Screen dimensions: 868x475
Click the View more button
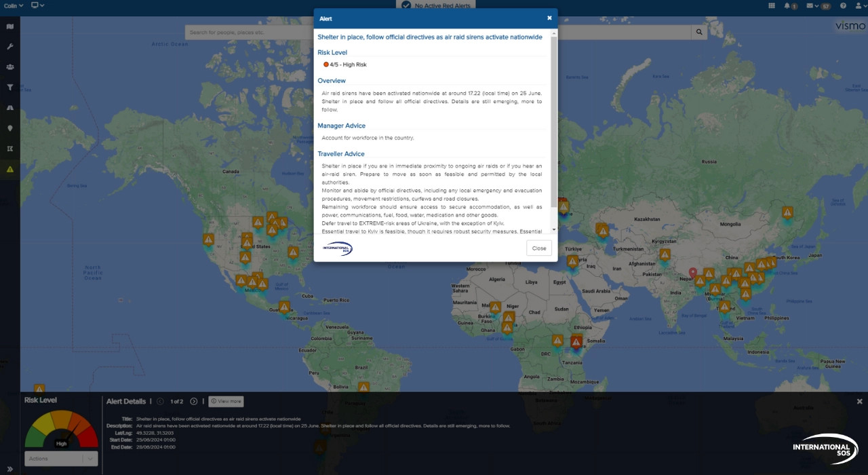(226, 402)
